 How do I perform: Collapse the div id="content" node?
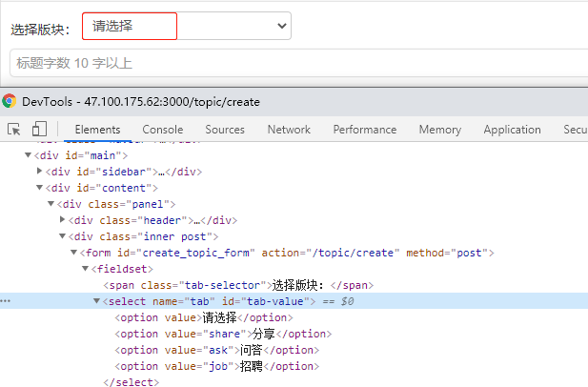pos(39,187)
